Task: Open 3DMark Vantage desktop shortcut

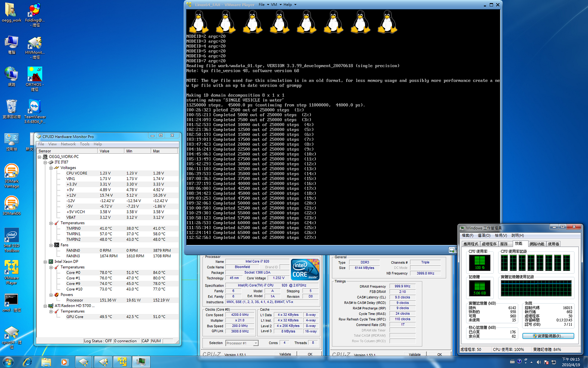Action: 11,176
